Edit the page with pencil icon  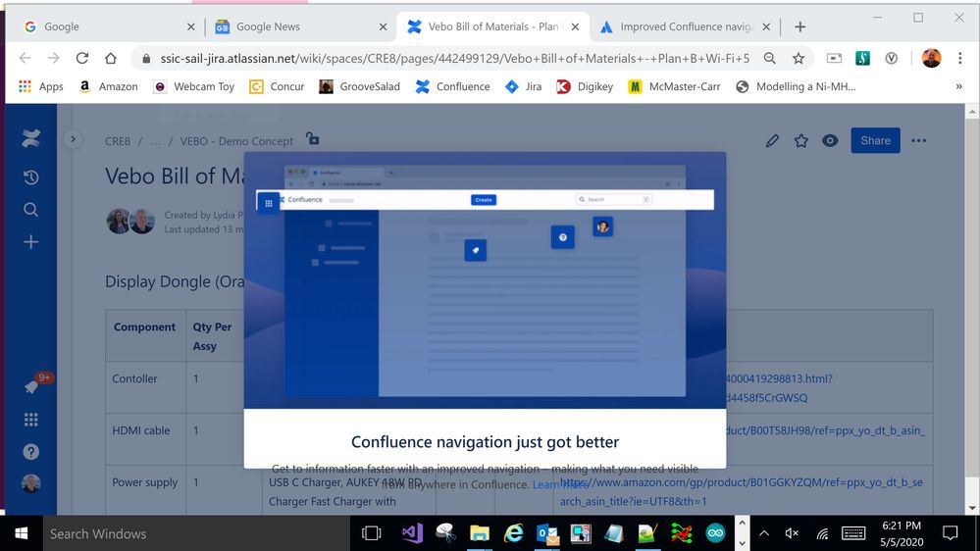772,140
